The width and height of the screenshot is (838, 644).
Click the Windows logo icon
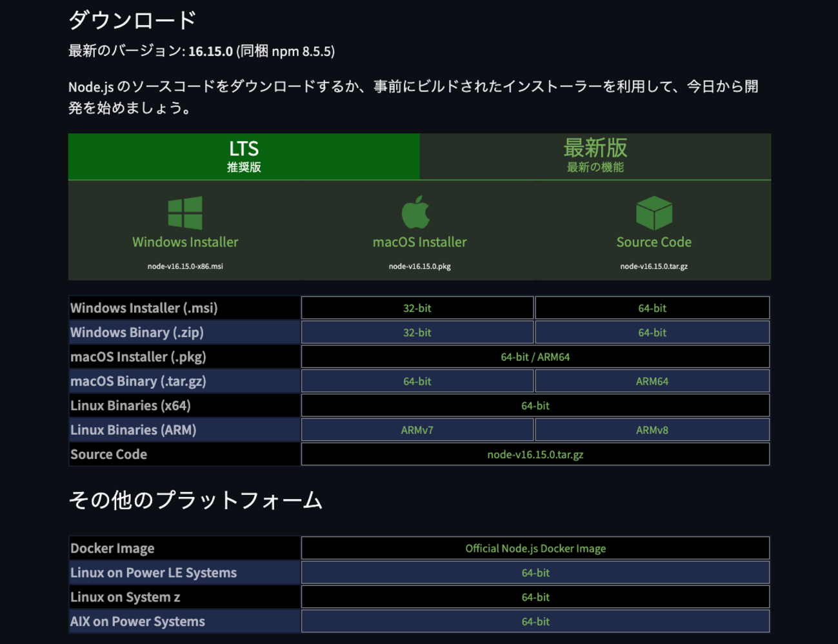(x=185, y=213)
